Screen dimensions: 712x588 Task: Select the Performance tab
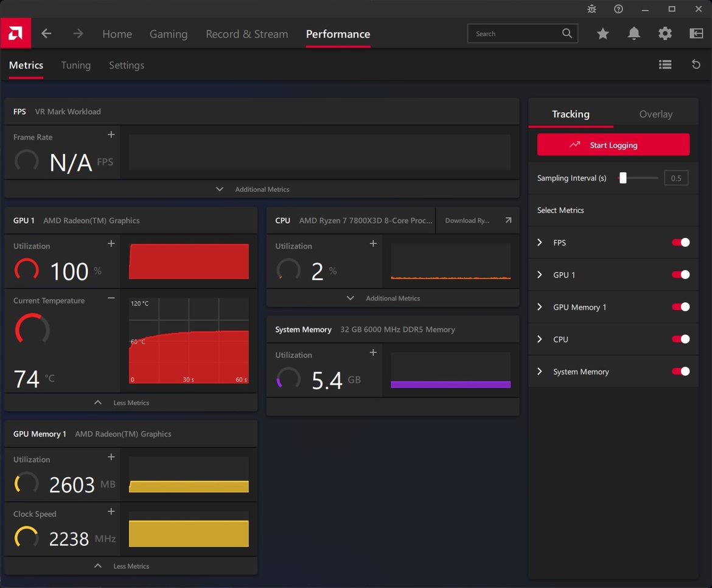tap(338, 34)
